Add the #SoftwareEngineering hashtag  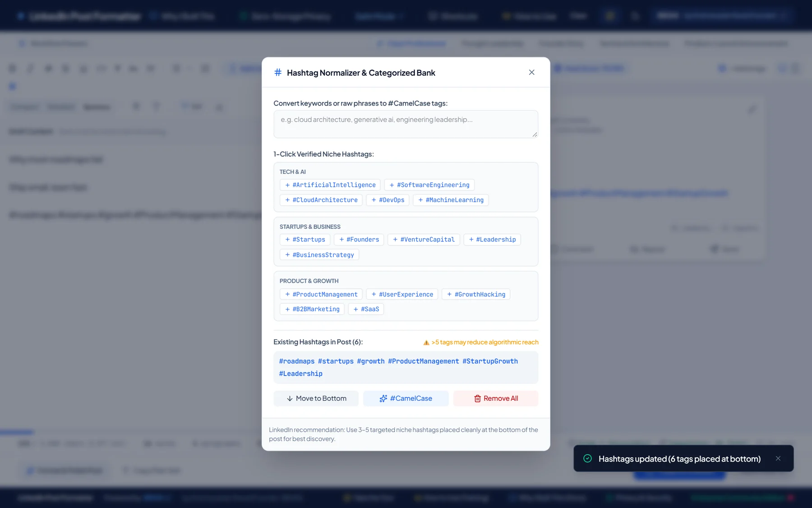tap(429, 185)
